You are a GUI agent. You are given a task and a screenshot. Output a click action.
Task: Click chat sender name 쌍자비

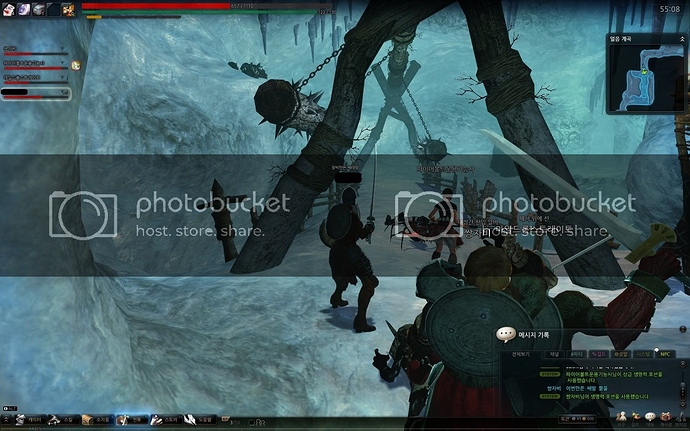point(554,388)
